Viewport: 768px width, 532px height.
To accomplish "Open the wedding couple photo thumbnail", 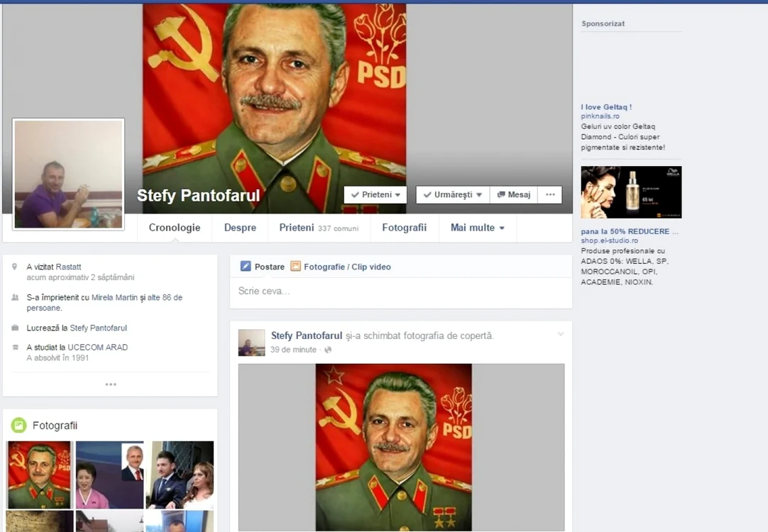I will (180, 475).
